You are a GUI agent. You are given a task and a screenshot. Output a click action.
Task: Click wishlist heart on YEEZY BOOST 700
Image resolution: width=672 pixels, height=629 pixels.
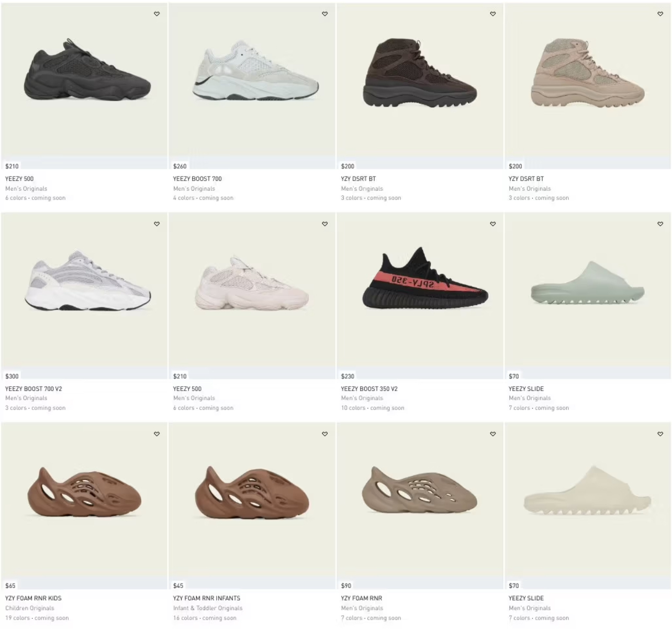coord(324,14)
